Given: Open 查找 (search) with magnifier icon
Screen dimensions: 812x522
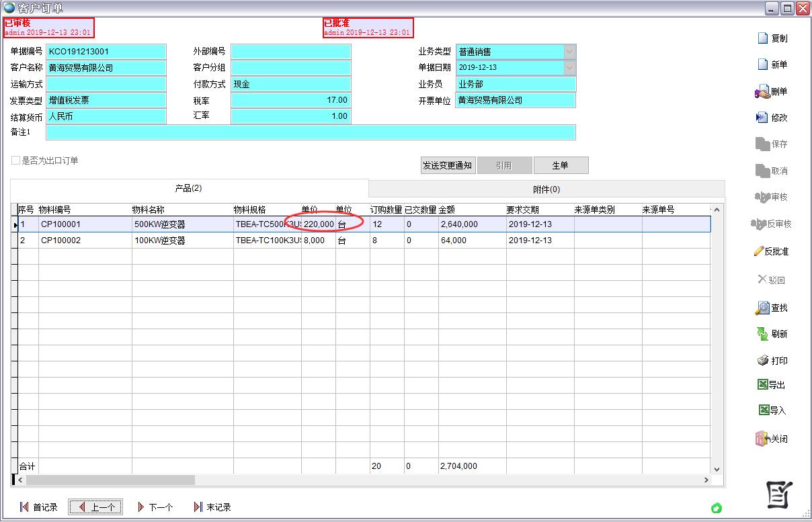Looking at the screenshot, I should click(x=762, y=308).
